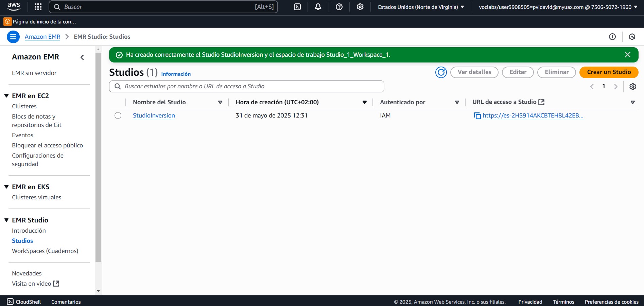Viewport: 644px width, 306px height.
Task: Sort by Autenticado por column
Action: pos(457,102)
